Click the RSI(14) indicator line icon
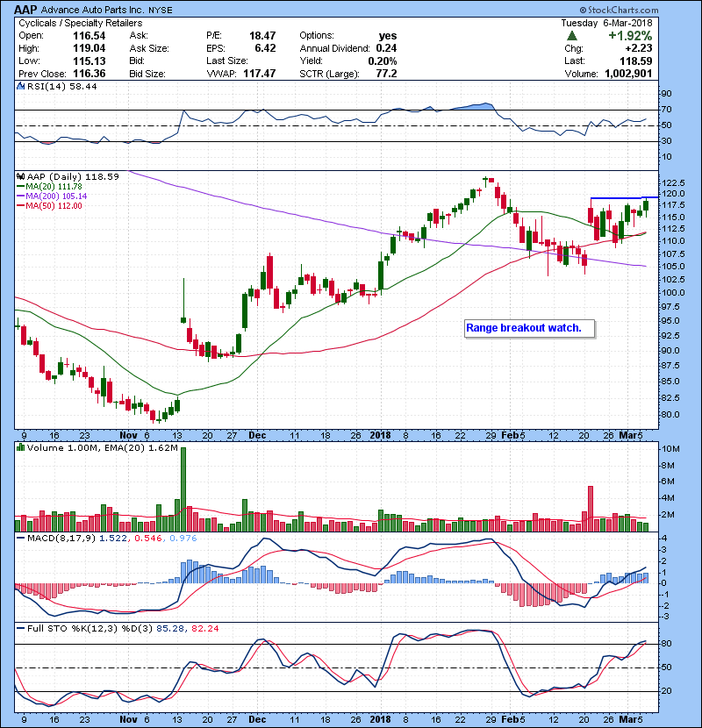 coord(20,86)
